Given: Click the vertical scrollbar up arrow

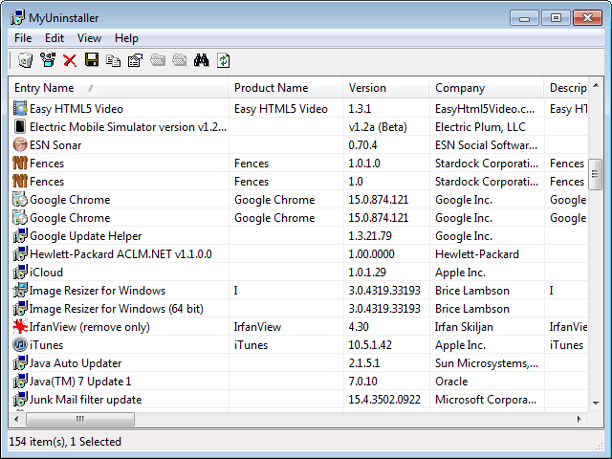Looking at the screenshot, I should 596,85.
